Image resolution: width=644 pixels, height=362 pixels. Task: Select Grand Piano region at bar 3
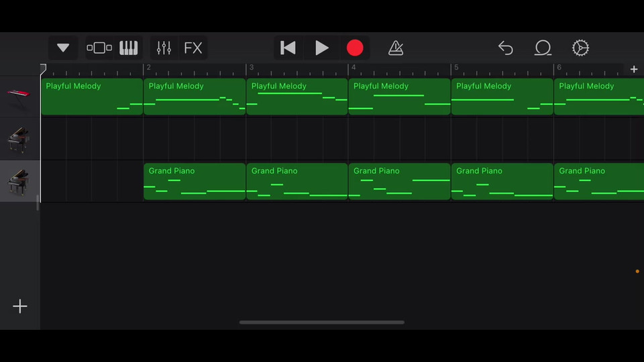pos(297,182)
